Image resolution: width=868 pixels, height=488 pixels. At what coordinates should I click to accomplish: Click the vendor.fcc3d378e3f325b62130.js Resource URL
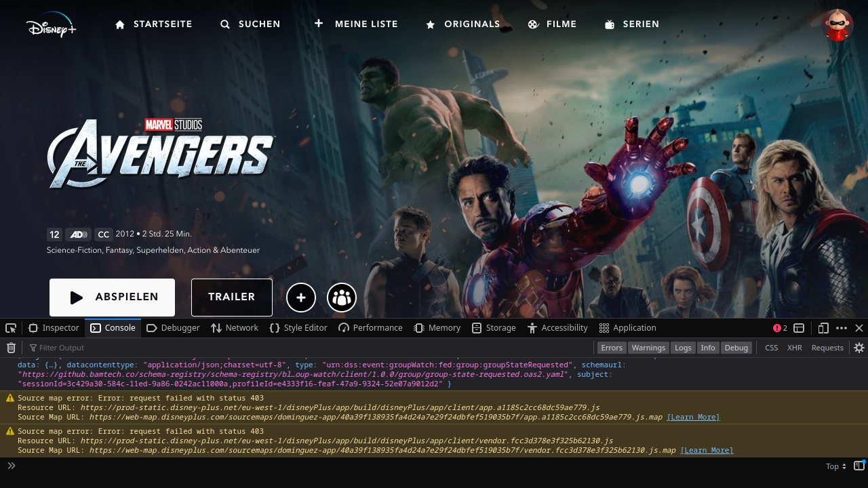point(347,441)
